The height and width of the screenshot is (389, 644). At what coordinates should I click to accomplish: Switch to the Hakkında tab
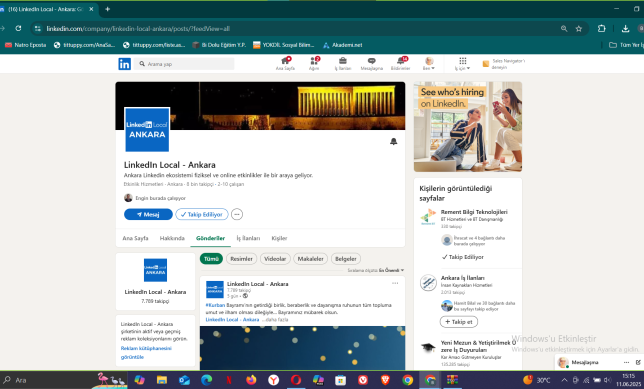click(172, 238)
